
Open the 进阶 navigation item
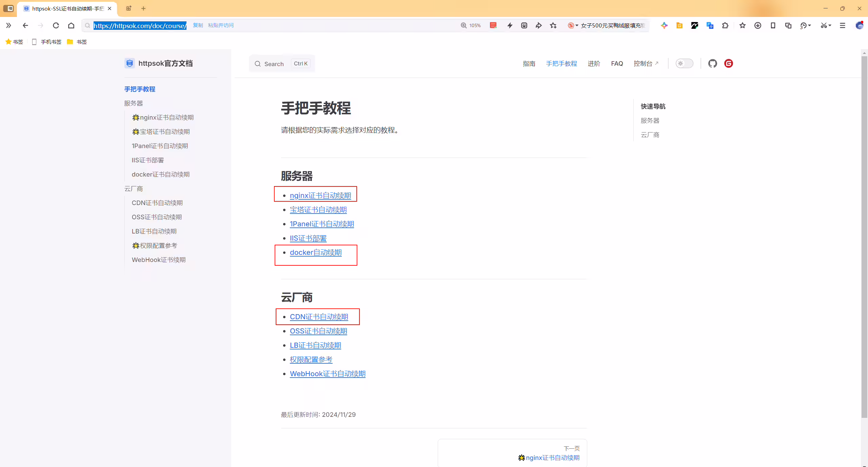594,63
